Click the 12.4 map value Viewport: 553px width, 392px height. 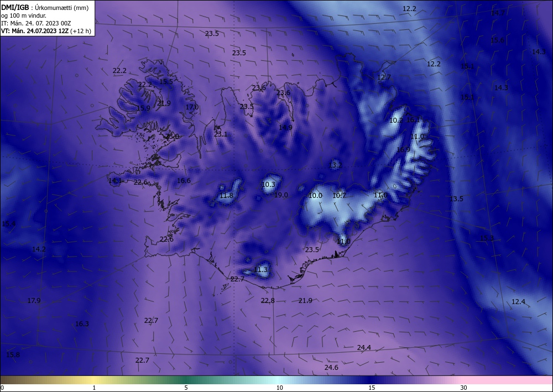518,302
